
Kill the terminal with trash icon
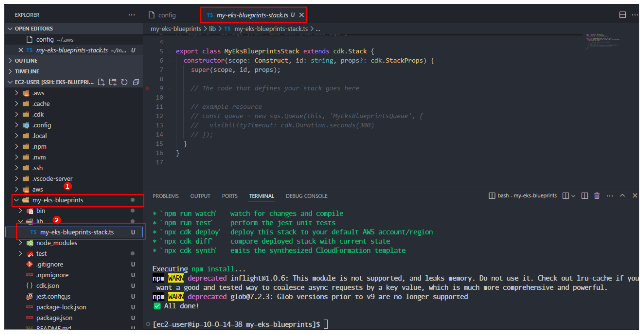click(x=597, y=196)
